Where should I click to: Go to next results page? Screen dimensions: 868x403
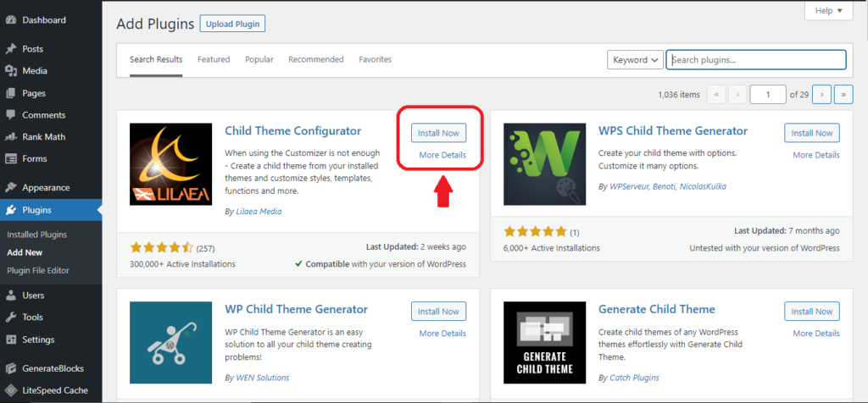pyautogui.click(x=821, y=95)
